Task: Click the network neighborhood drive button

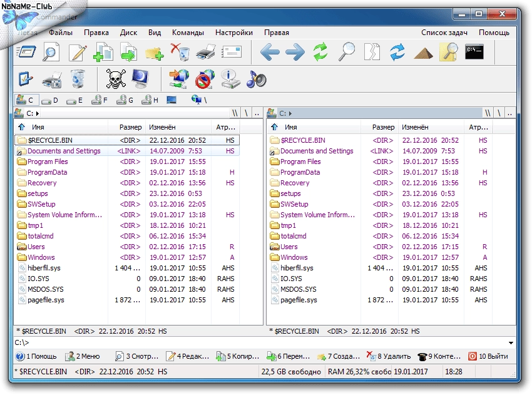Action: pyautogui.click(x=199, y=100)
